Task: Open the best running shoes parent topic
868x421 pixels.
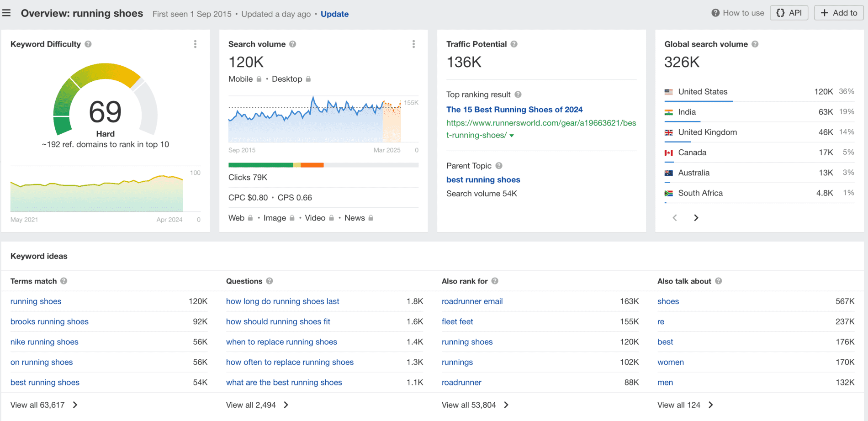Action: coord(483,179)
